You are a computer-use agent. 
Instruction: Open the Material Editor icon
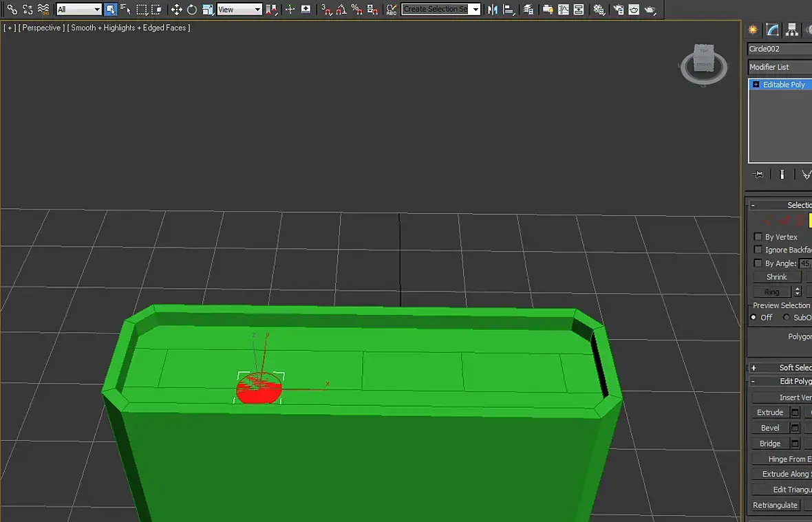(x=599, y=10)
